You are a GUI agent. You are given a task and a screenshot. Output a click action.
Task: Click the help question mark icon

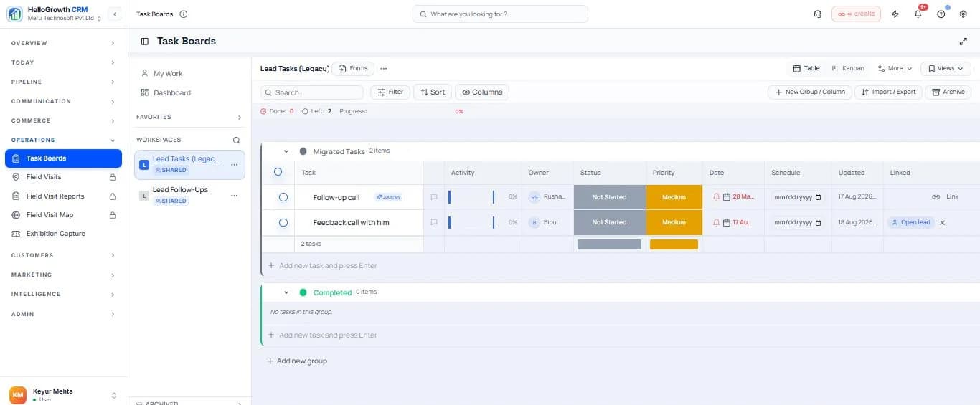tap(941, 14)
